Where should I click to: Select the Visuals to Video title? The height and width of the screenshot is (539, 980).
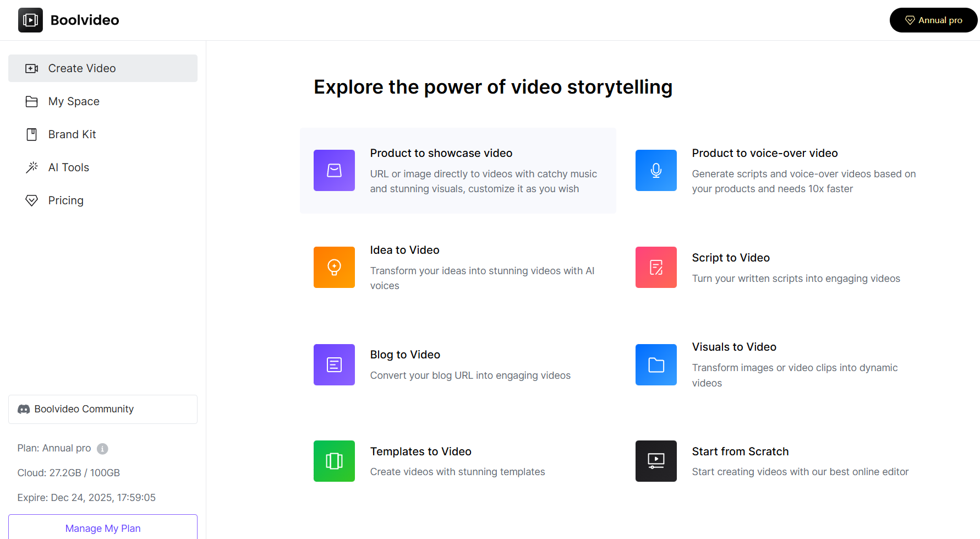[734, 347]
